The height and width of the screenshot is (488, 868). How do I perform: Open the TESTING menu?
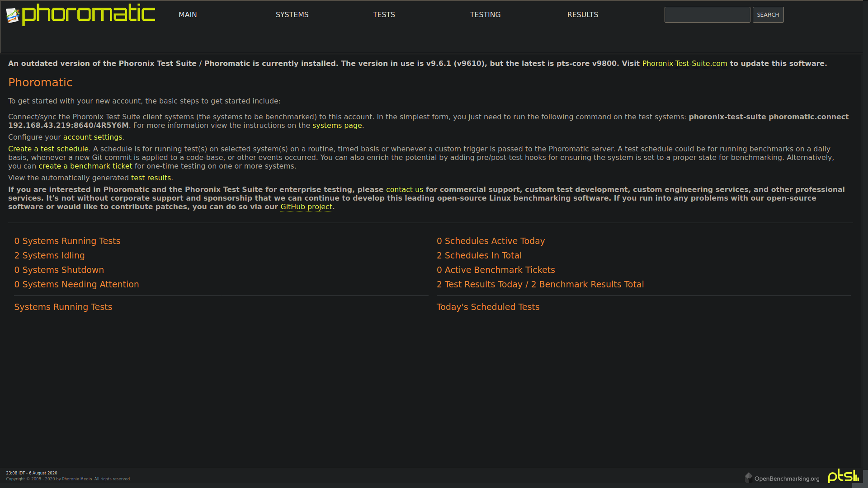(x=485, y=15)
